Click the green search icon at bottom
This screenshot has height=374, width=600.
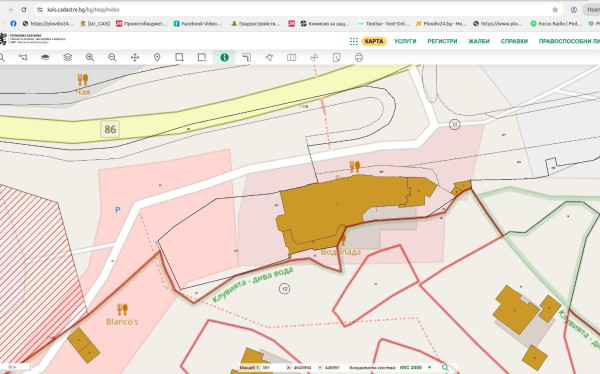445,367
